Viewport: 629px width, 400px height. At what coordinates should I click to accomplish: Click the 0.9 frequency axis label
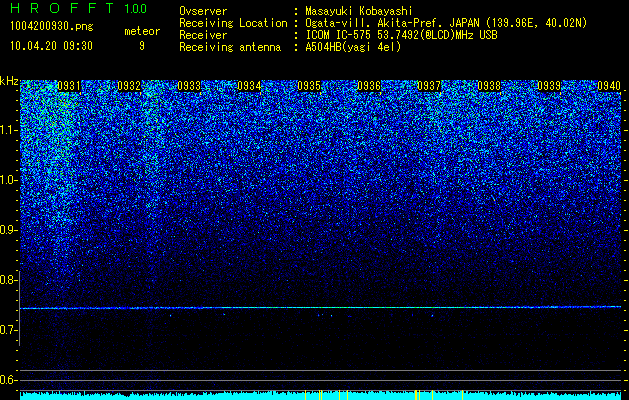tap(9, 230)
